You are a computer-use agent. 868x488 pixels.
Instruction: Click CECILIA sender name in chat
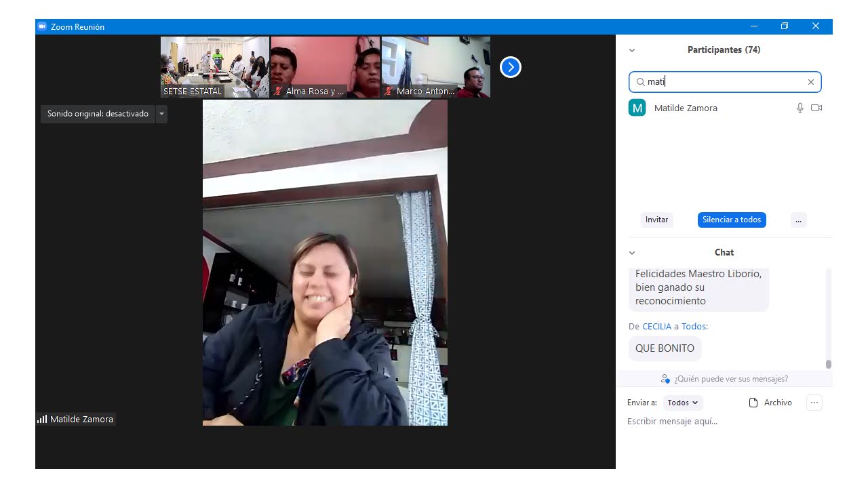point(656,327)
